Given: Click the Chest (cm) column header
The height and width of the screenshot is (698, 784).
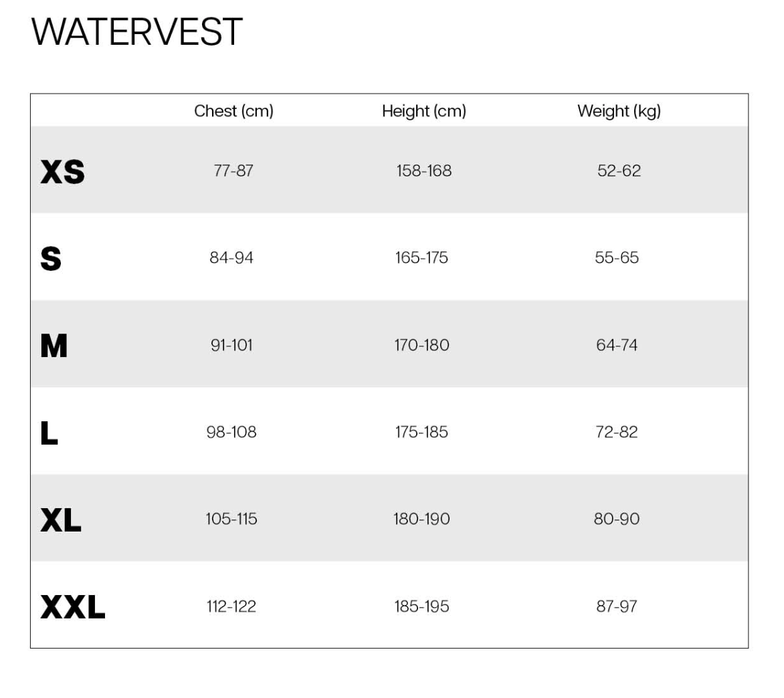Looking at the screenshot, I should click(x=233, y=111).
